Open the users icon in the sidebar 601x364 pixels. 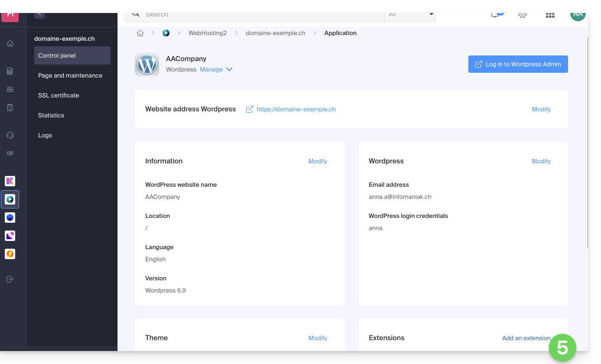coord(10,89)
